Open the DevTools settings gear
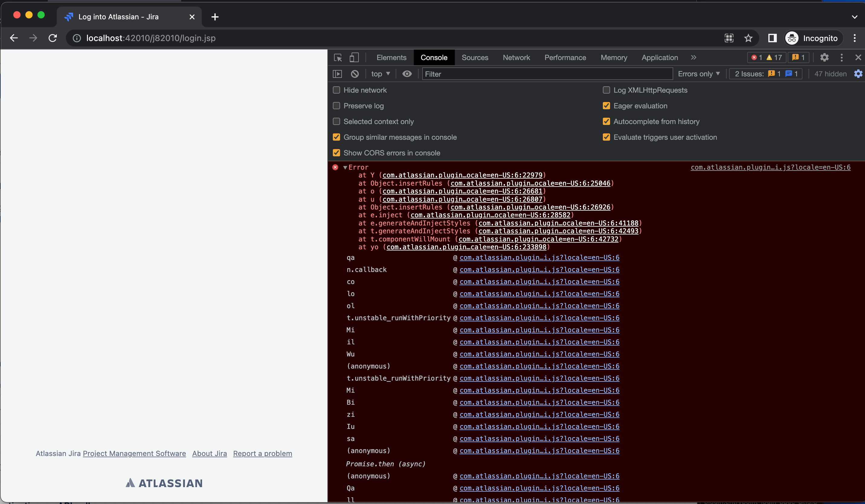 (824, 58)
